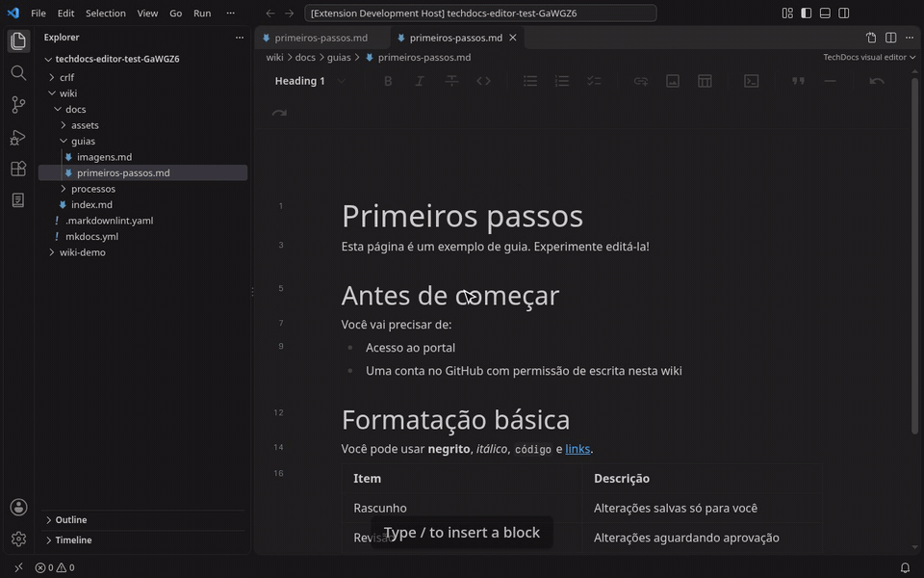Open the Edit menu

coord(66,13)
